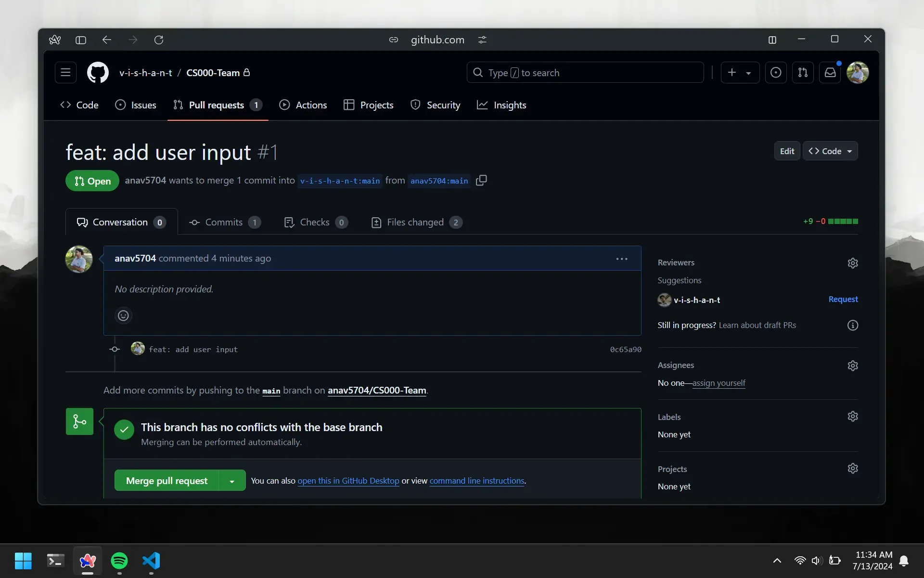Image resolution: width=924 pixels, height=578 pixels.
Task: Add an emoji reaction to the comment
Action: pos(123,315)
